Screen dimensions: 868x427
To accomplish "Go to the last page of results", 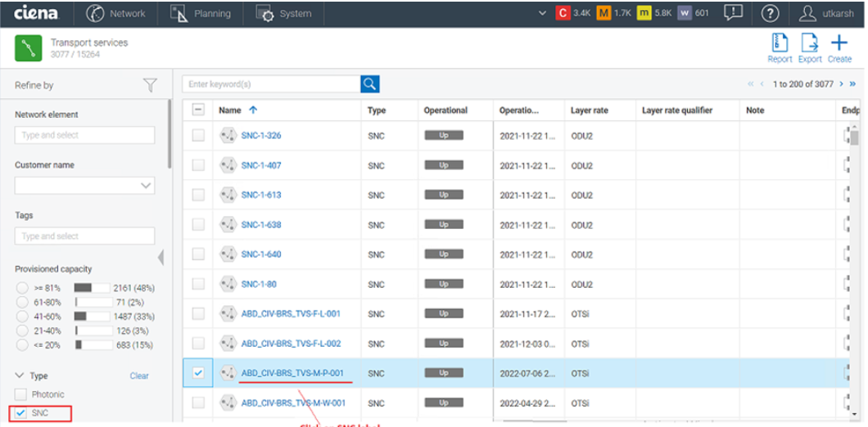I will tap(852, 84).
